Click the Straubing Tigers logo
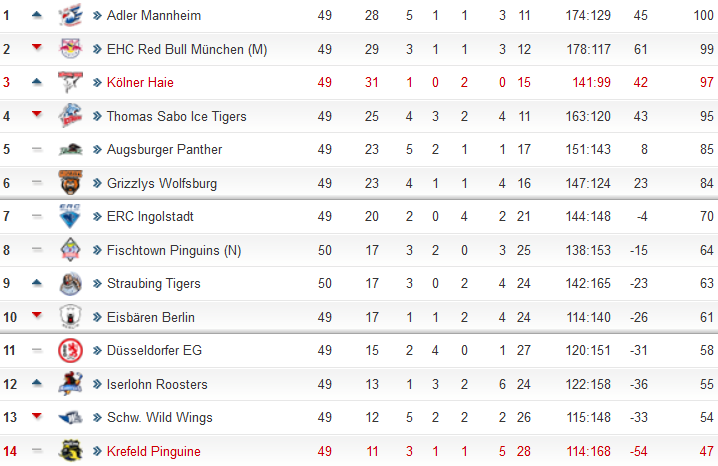Viewport: 718px width, 466px height. (71, 283)
